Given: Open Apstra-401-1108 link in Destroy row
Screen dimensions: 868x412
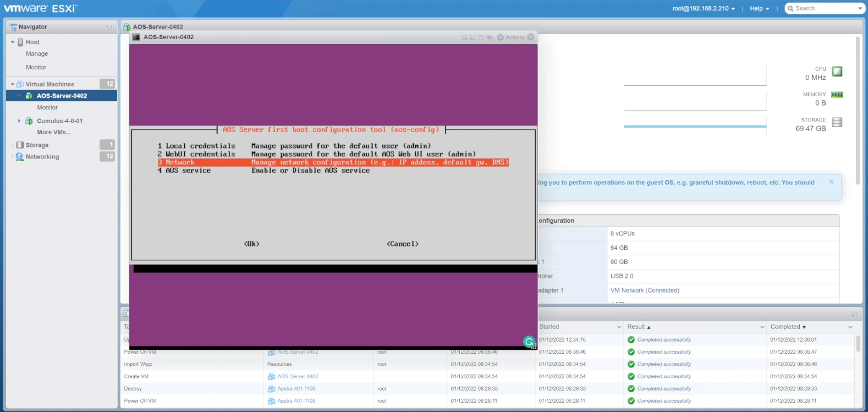Looking at the screenshot, I should click(x=296, y=389).
